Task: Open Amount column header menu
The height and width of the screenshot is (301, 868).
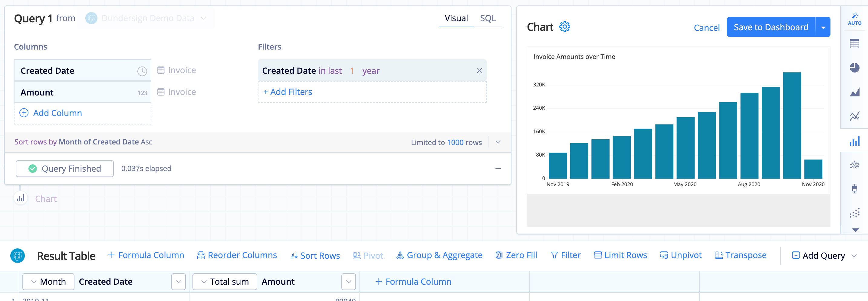Action: [x=348, y=281]
